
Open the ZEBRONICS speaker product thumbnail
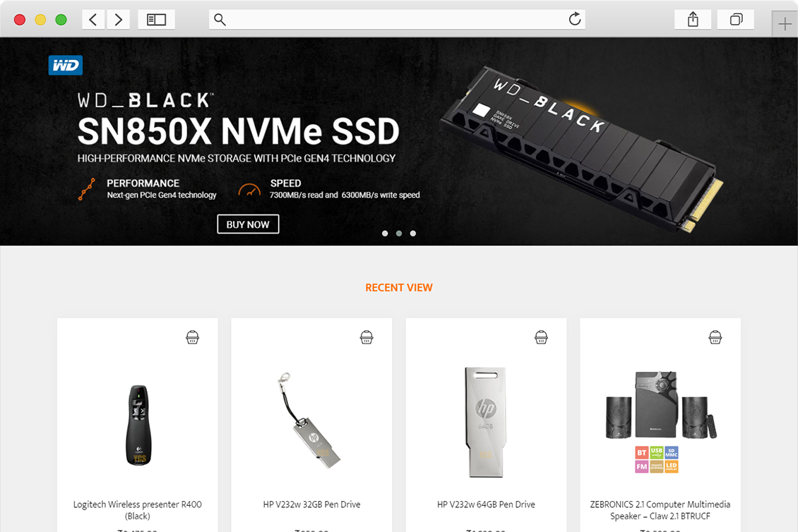[x=660, y=422]
